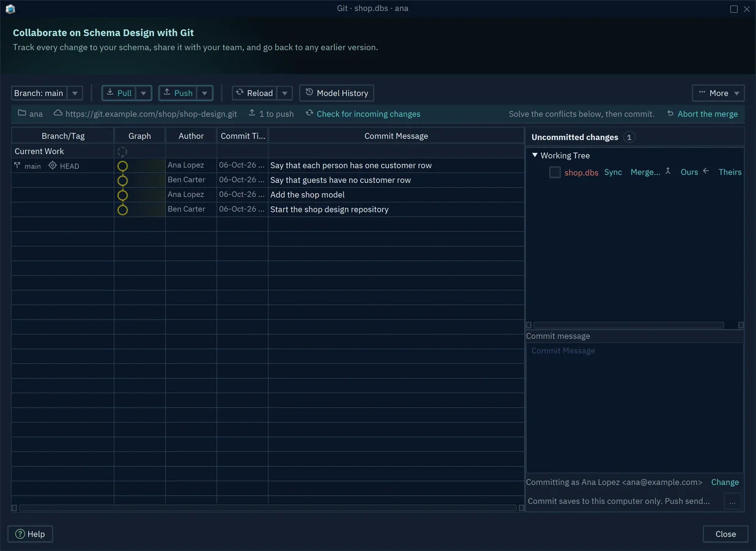Choose Theirs for shop.dbs conflict
This screenshot has height=551, width=756.
pos(730,172)
